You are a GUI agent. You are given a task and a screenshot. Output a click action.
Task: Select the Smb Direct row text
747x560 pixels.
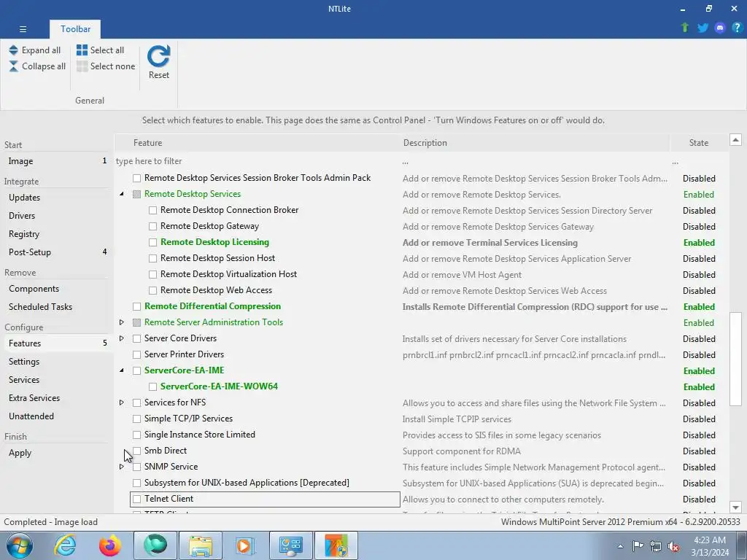pyautogui.click(x=166, y=451)
